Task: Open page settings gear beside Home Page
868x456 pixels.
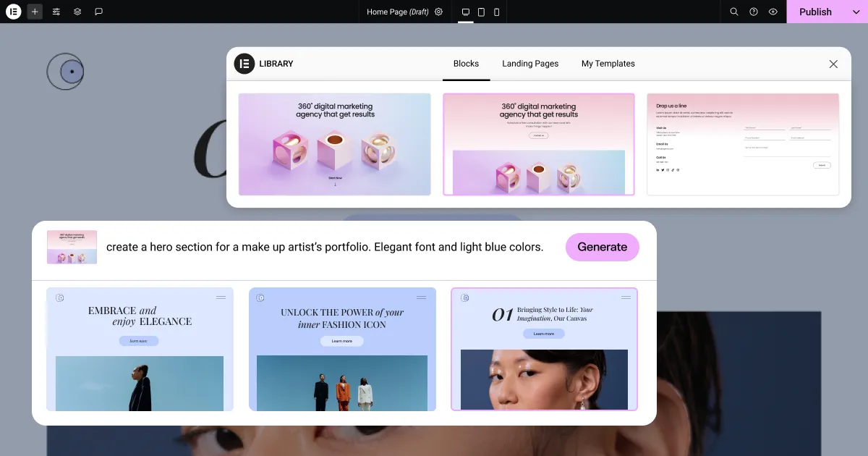Action: pyautogui.click(x=438, y=12)
